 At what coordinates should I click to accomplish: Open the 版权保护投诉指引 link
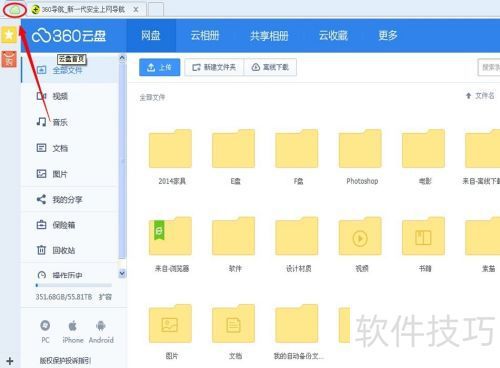[65, 360]
